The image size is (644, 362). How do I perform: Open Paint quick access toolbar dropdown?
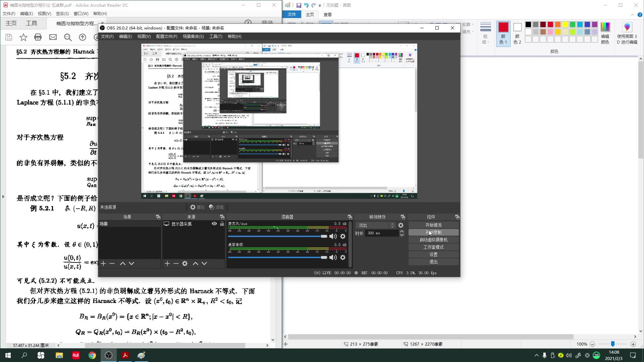pos(320,5)
